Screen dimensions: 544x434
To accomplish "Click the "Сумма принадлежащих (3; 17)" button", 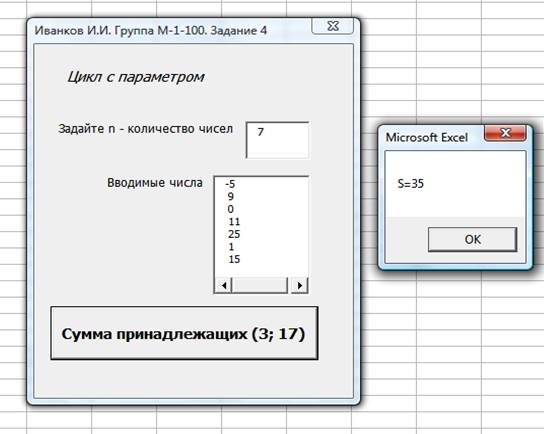I will [184, 333].
